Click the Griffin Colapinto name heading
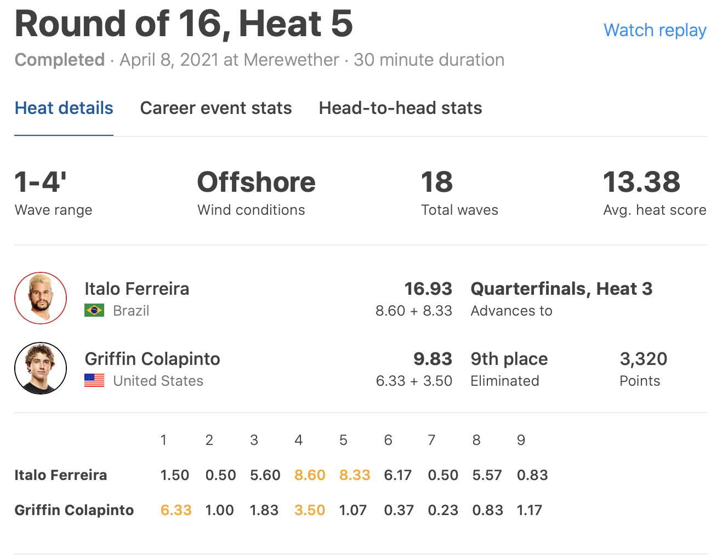The image size is (728, 560). pyautogui.click(x=152, y=359)
